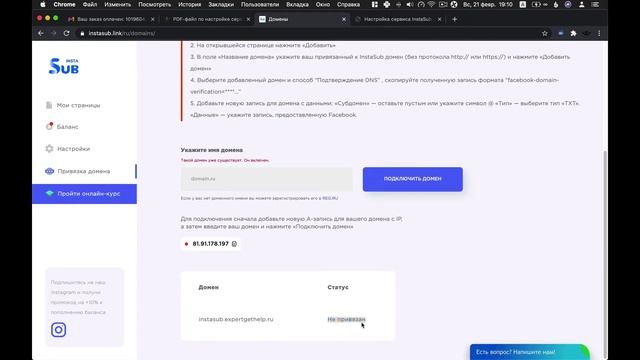Viewport: 640px width, 360px height.
Task: Click the Мои страницы page icon
Action: [x=49, y=105]
